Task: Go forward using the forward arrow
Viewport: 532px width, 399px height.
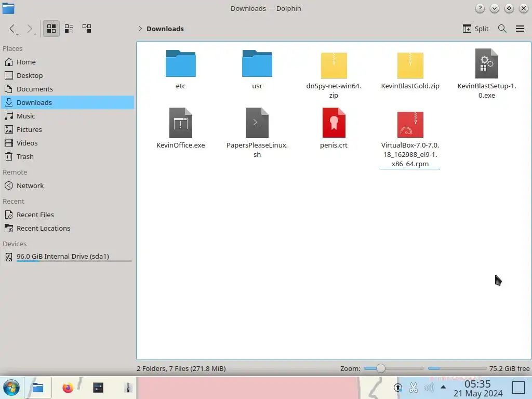Action: [30, 29]
